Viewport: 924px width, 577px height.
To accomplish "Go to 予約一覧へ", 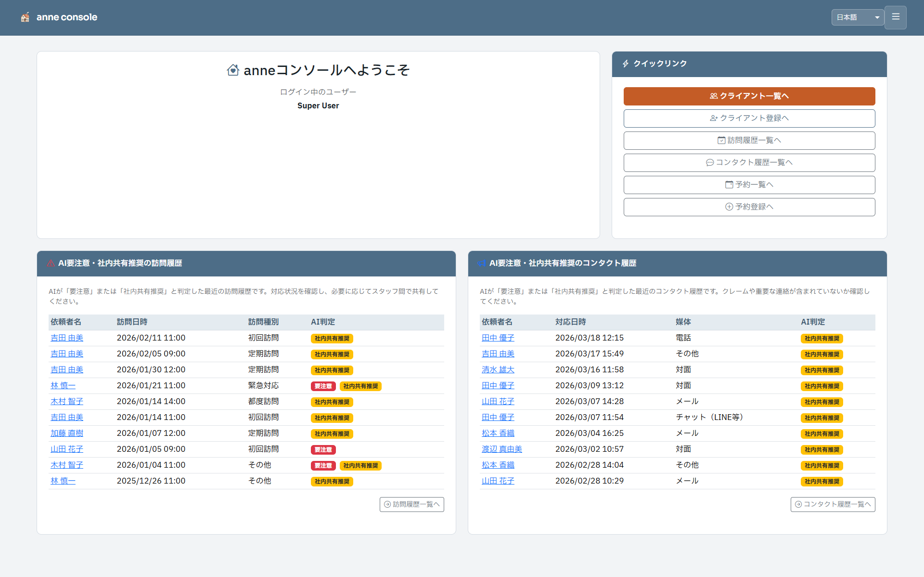I will (749, 185).
